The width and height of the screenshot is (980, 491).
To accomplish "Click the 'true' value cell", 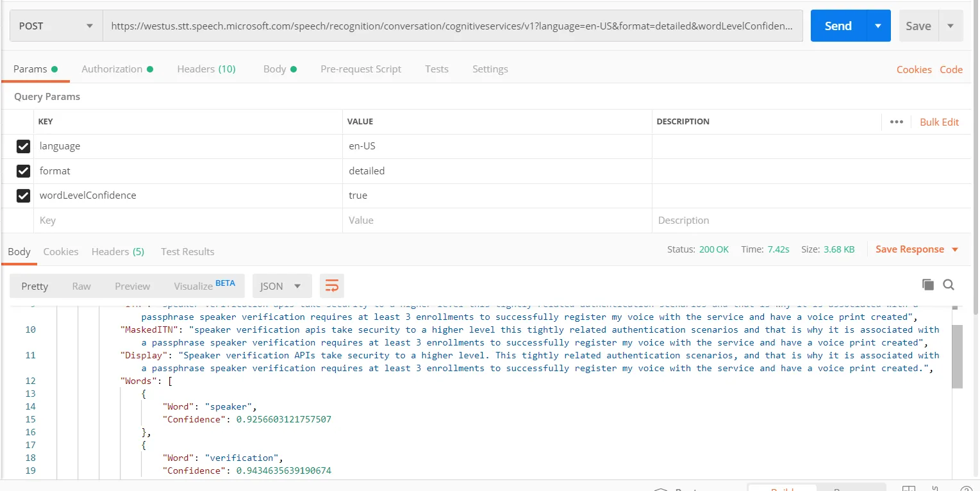I will [x=497, y=196].
